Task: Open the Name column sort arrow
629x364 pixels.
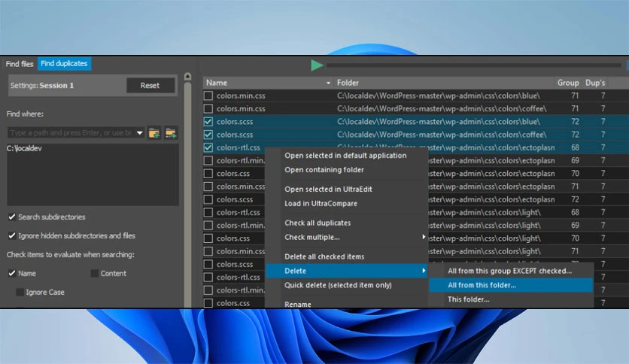Action: pyautogui.click(x=329, y=83)
